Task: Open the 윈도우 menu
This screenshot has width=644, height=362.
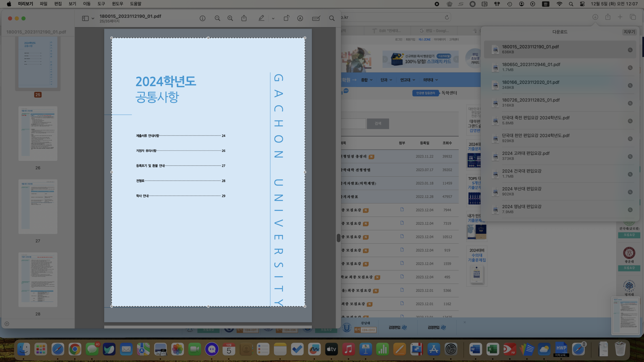Action: (117, 4)
